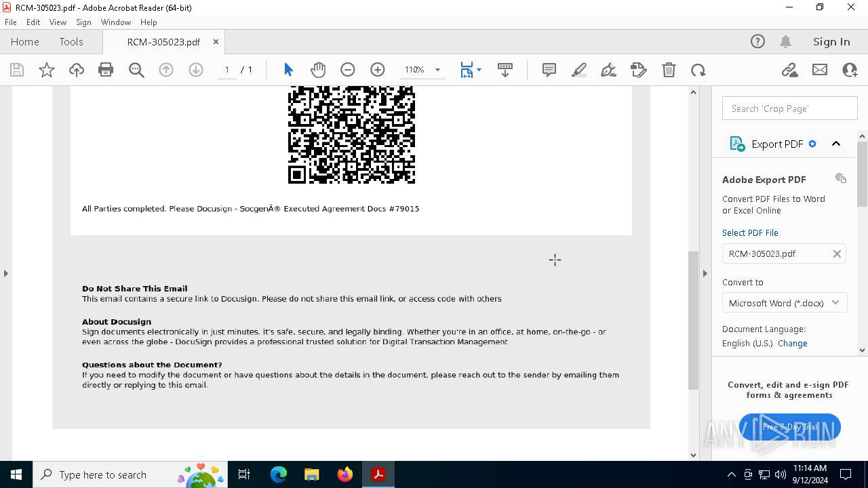
Task: Click the Save file icon
Action: coord(17,70)
